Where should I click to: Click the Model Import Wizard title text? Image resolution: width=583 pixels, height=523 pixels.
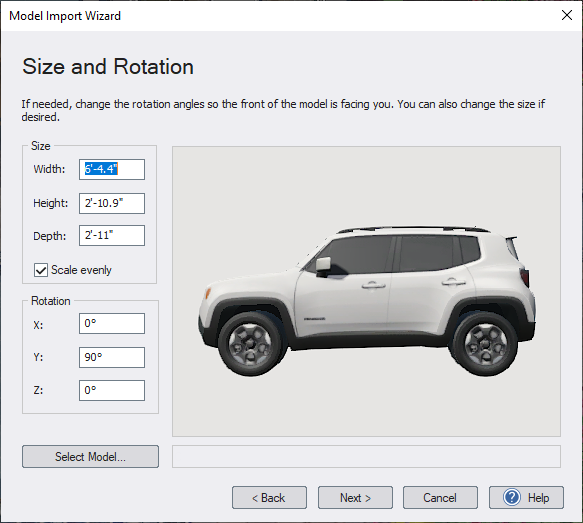click(65, 16)
